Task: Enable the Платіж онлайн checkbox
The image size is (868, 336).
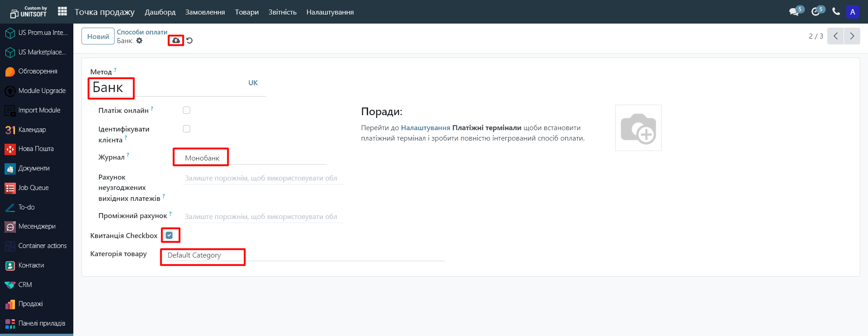Action: tap(187, 110)
